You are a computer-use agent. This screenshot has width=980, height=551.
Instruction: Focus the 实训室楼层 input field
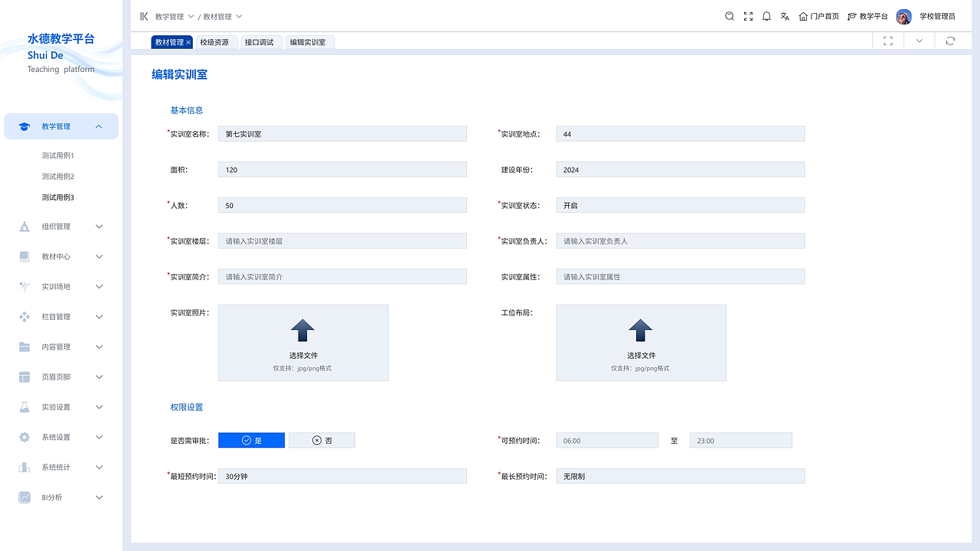(x=342, y=241)
